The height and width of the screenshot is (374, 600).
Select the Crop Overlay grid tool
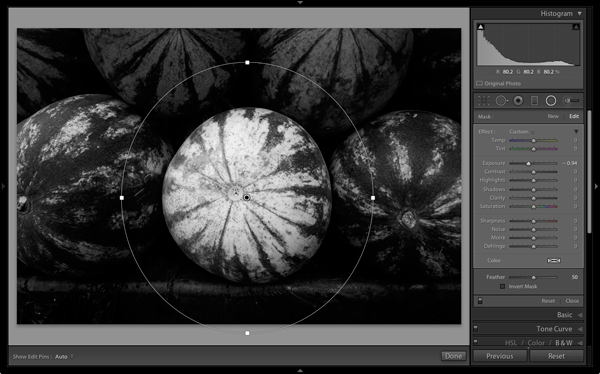tap(484, 101)
